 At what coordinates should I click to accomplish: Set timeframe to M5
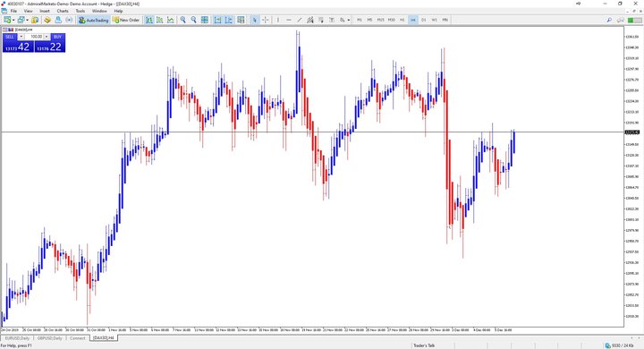369,20
